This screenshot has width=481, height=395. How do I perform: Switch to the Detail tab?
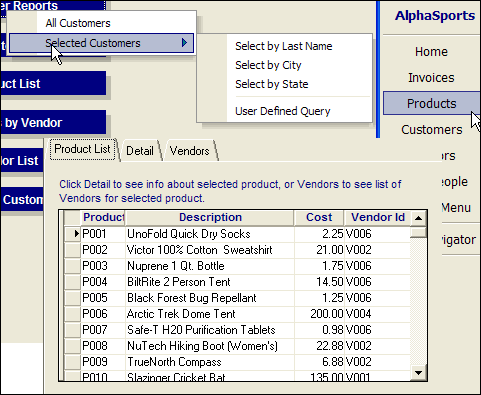click(x=140, y=151)
